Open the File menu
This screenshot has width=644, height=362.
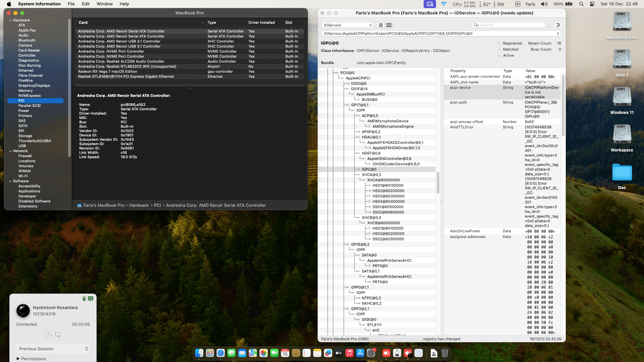coord(71,4)
